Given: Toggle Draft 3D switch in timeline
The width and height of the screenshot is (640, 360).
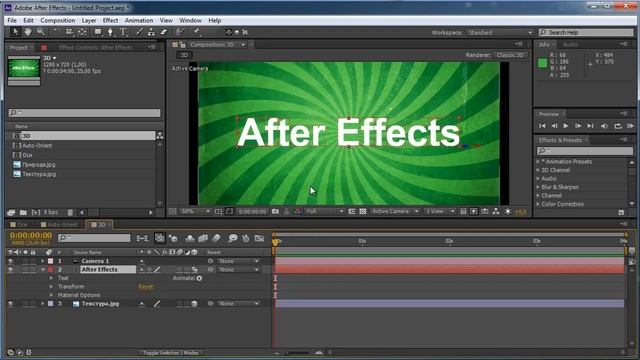Looking at the screenshot, I should pos(173,238).
